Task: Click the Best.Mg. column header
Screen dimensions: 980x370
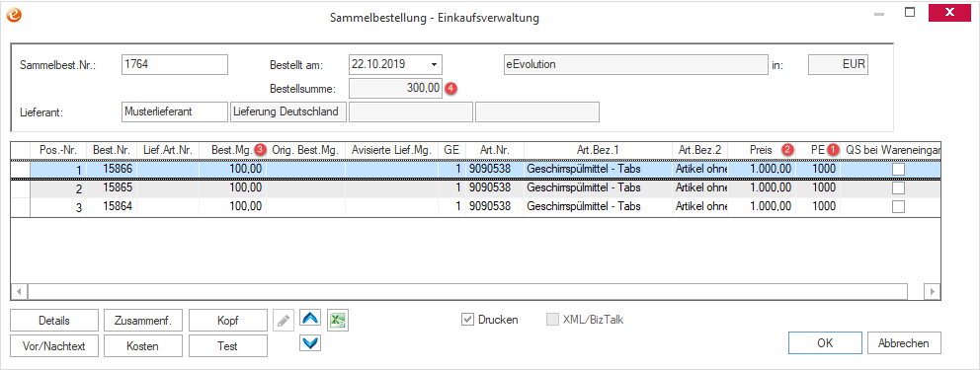Action: [x=232, y=150]
